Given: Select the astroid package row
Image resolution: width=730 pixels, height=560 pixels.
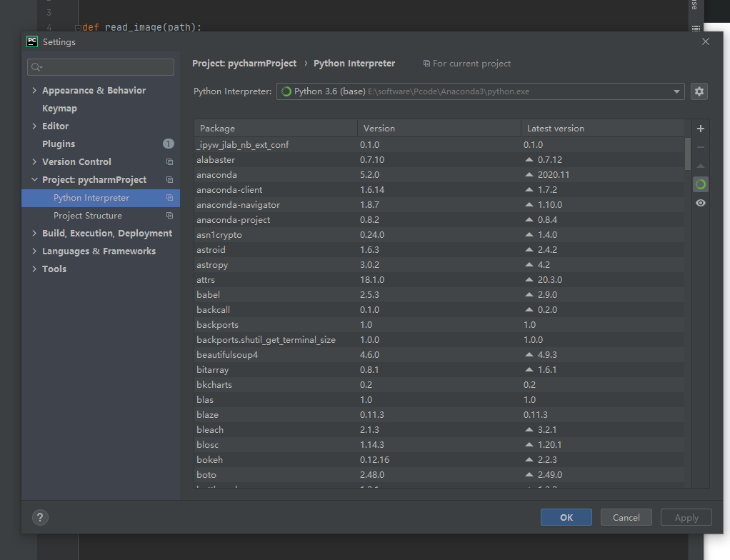Looking at the screenshot, I should (439, 249).
